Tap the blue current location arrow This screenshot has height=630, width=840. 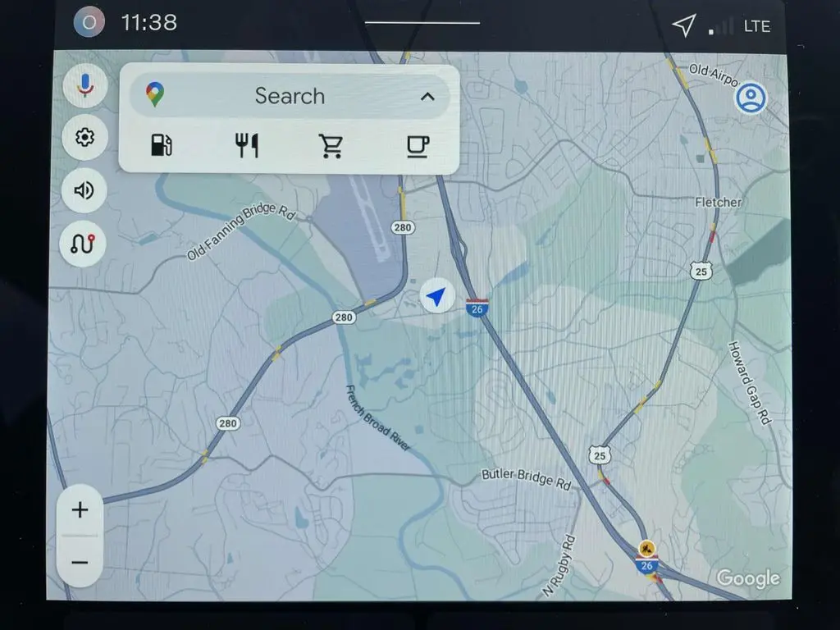coord(437,296)
